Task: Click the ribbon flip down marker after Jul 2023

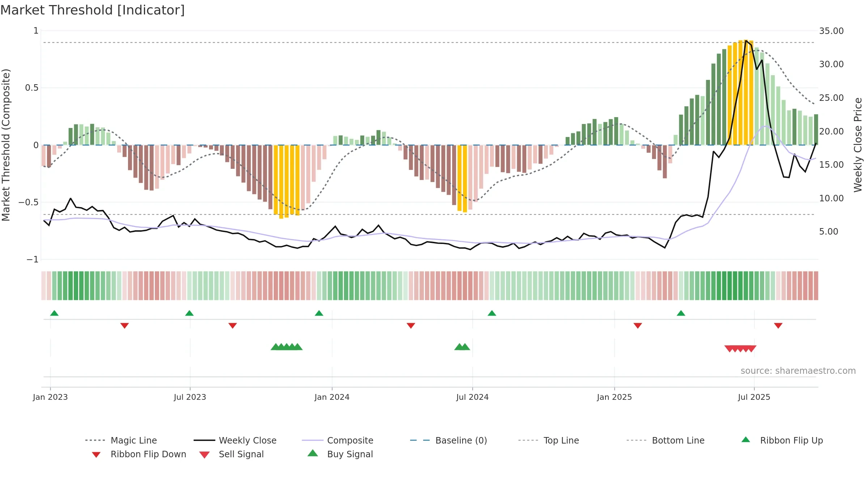Action: pos(233,326)
